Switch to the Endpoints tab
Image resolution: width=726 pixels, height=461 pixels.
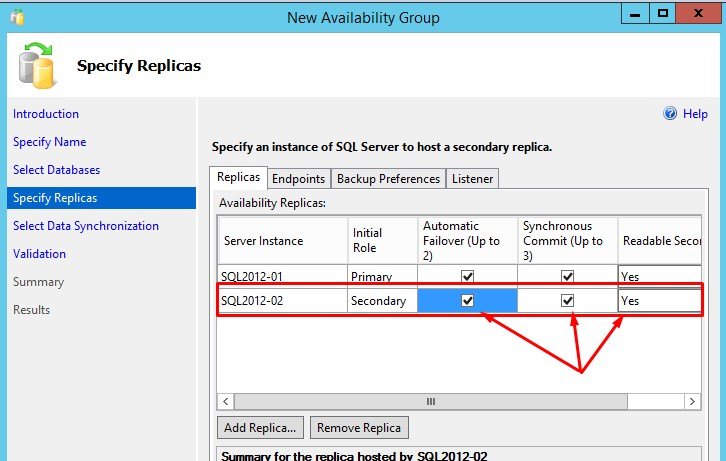299,179
